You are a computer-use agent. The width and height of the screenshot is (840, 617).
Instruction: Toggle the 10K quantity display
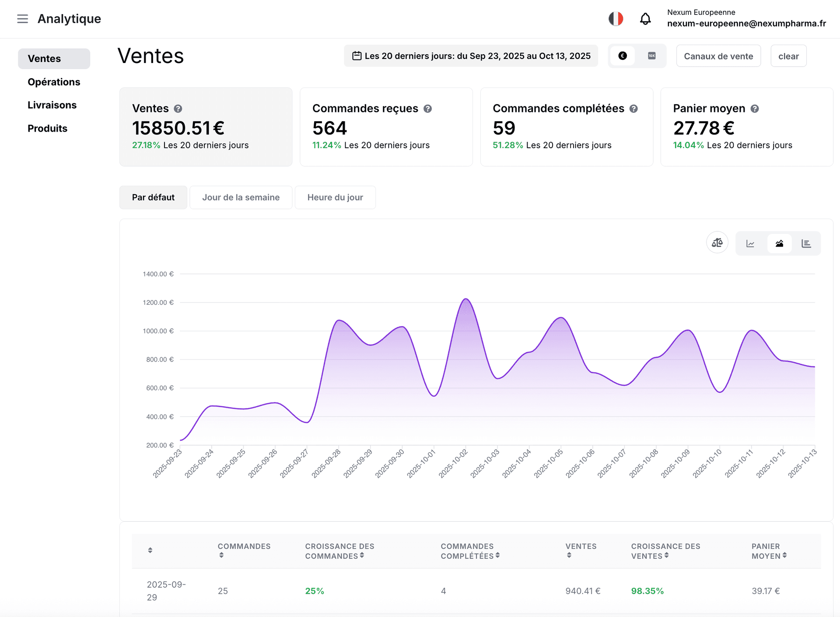click(x=651, y=56)
